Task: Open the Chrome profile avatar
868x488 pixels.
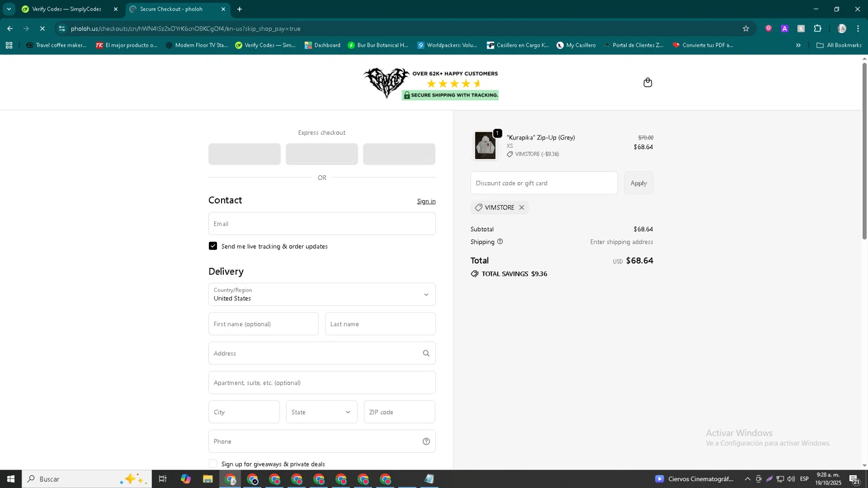Action: (x=842, y=28)
